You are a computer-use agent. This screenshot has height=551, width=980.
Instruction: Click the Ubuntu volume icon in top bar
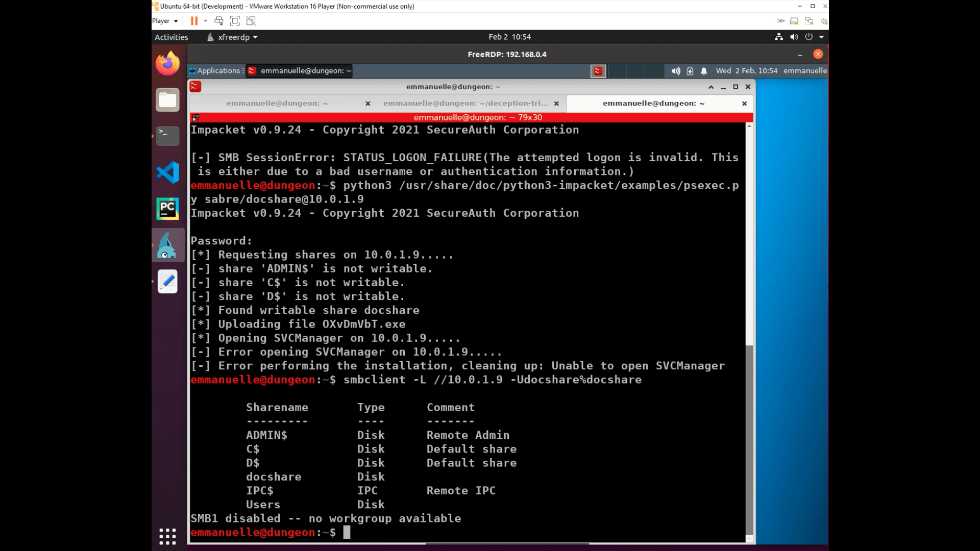pyautogui.click(x=794, y=37)
